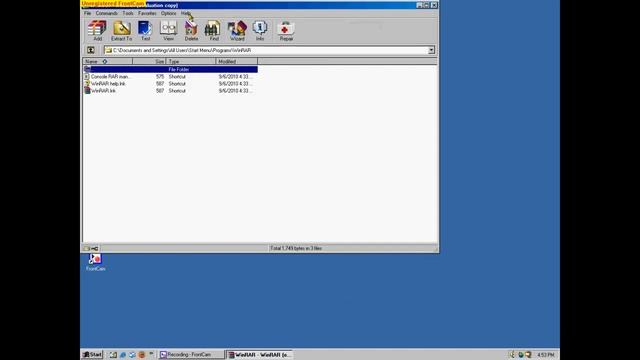Go up one folder level button
640x360 pixels.
(x=91, y=50)
